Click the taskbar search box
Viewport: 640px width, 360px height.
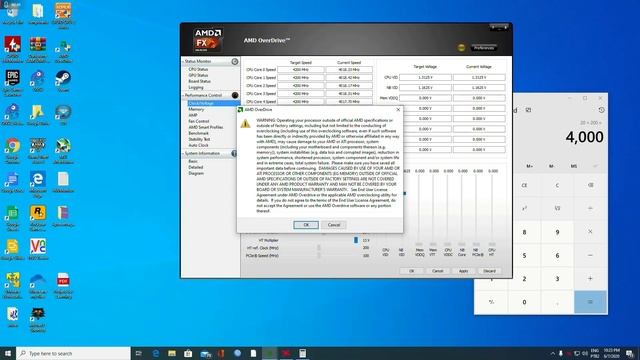click(x=73, y=353)
